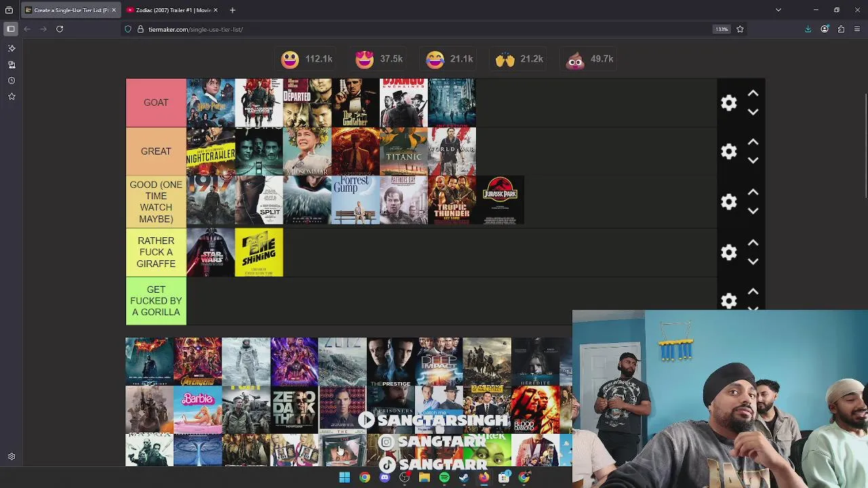868x488 pixels.
Task: Open settings gear for Gorilla tier row
Action: (729, 302)
